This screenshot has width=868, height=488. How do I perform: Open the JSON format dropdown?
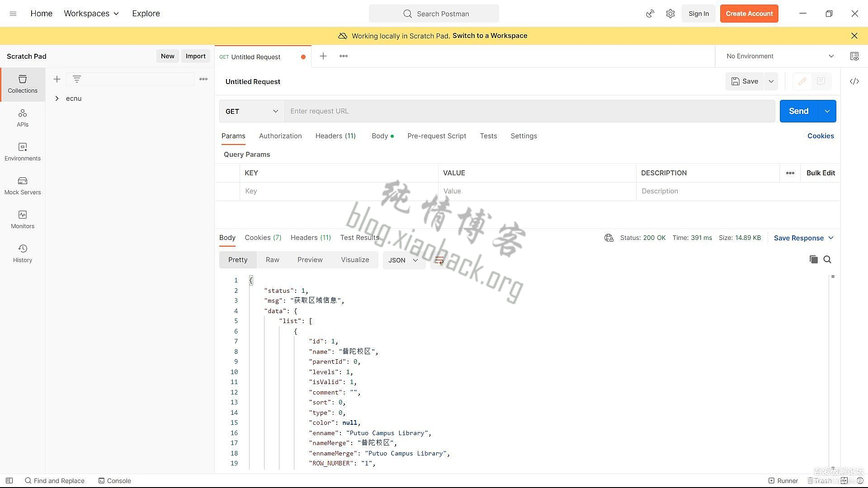click(x=404, y=260)
